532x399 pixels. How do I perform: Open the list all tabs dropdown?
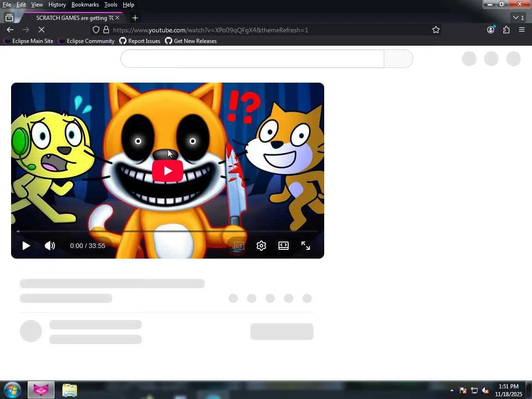tap(519, 17)
